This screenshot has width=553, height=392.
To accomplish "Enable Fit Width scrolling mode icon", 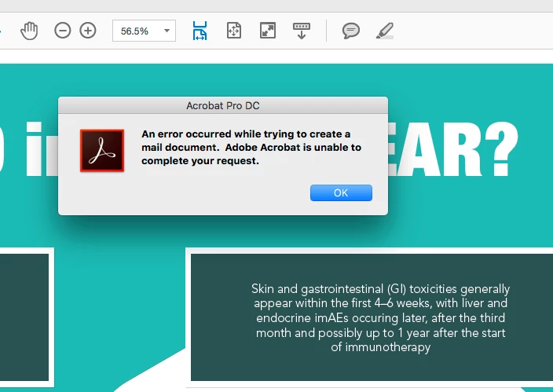I will [200, 31].
